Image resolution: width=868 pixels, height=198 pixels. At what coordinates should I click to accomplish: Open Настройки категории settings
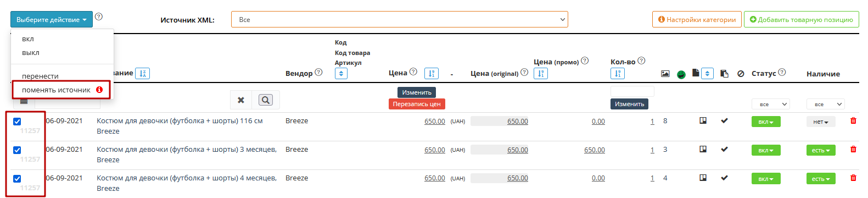(x=697, y=19)
